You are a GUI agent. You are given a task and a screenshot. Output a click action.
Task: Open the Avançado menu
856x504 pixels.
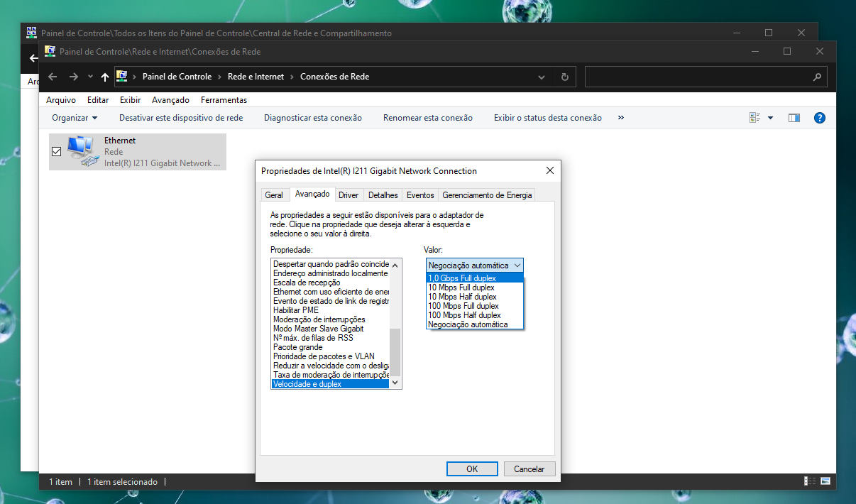click(170, 100)
